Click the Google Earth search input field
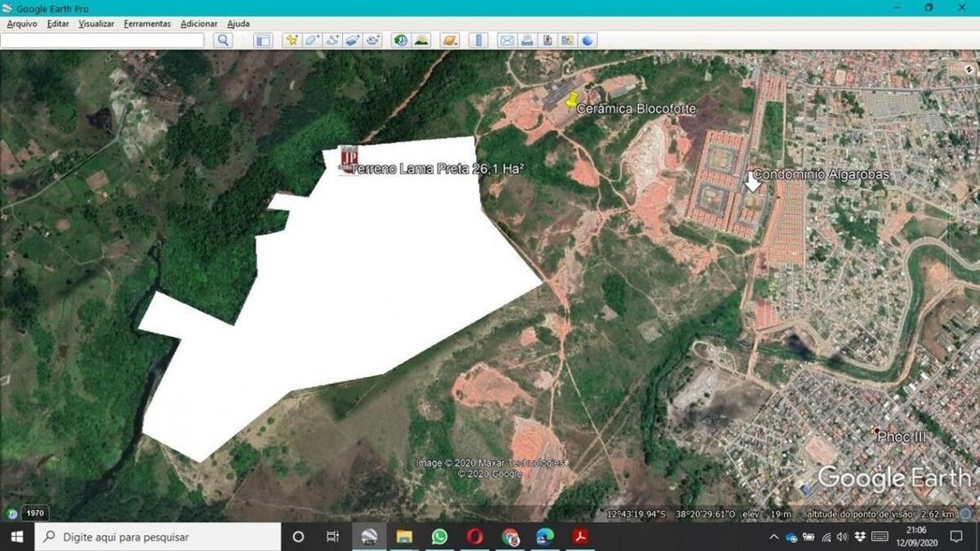The width and height of the screenshot is (980, 551). click(102, 41)
